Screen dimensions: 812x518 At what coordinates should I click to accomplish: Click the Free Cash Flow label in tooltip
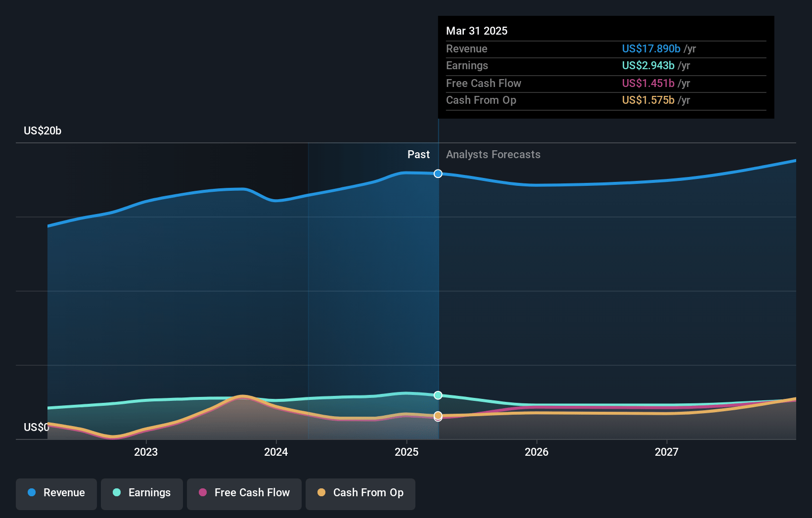pyautogui.click(x=484, y=84)
